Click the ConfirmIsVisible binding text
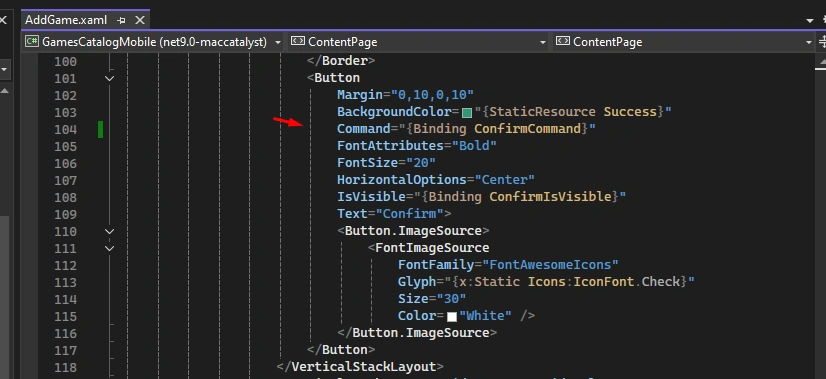The height and width of the screenshot is (379, 826). coord(550,197)
